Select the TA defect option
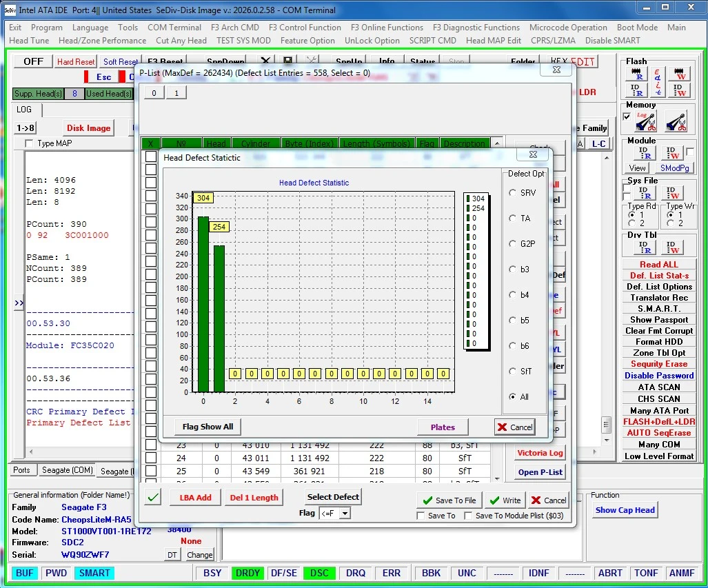The height and width of the screenshot is (588, 708). 512,218
